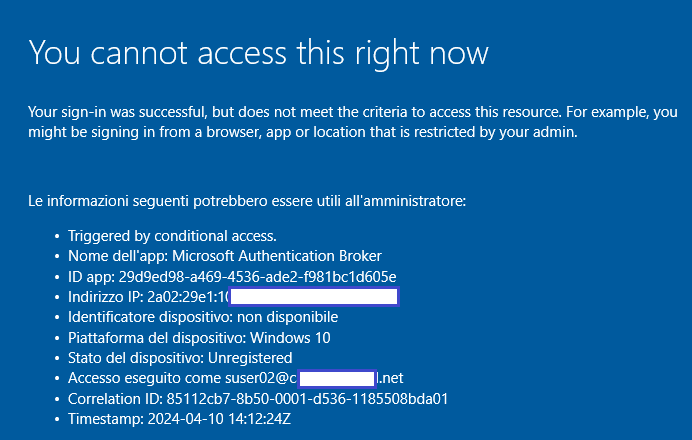Screen dimensions: 692x440
Task: Click the 'Piattaforma del dispositivo: Windows 10' line
Action: pos(199,338)
